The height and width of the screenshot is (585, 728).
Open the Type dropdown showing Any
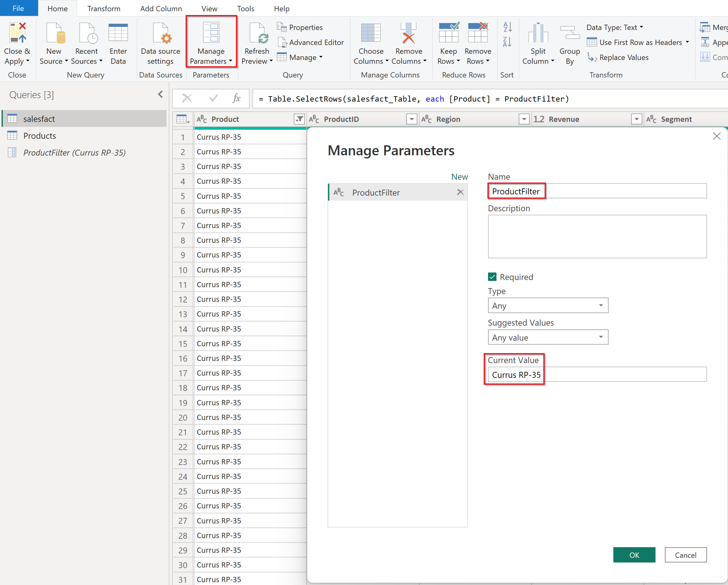pyautogui.click(x=548, y=305)
